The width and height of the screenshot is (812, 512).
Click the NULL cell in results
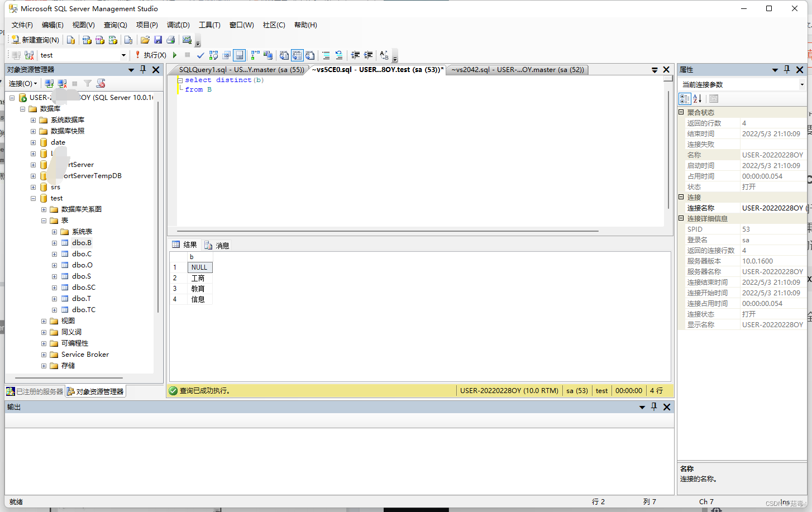click(199, 267)
